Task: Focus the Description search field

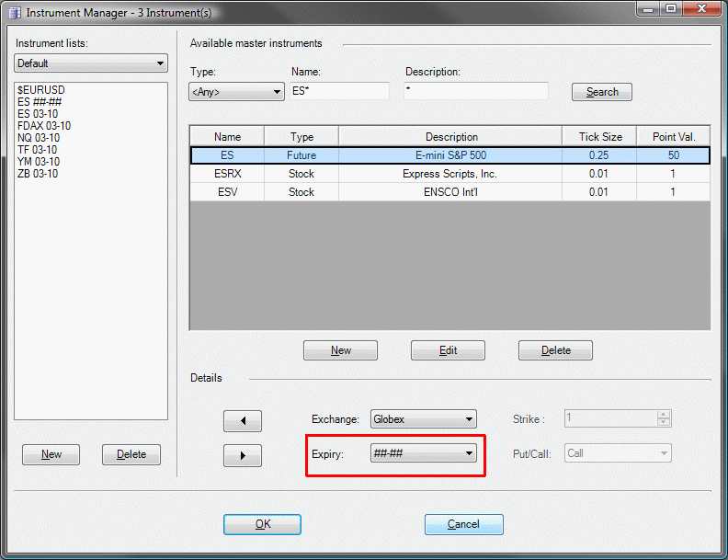Action: pyautogui.click(x=476, y=91)
